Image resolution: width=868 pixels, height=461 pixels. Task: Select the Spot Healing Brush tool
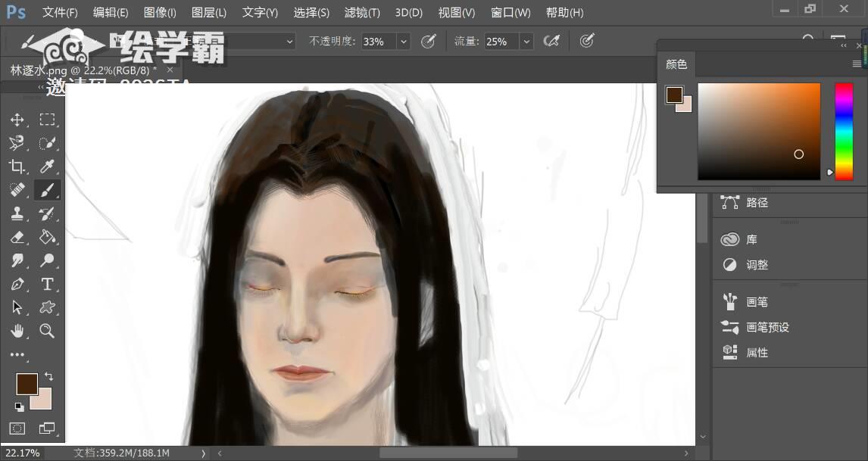[17, 190]
